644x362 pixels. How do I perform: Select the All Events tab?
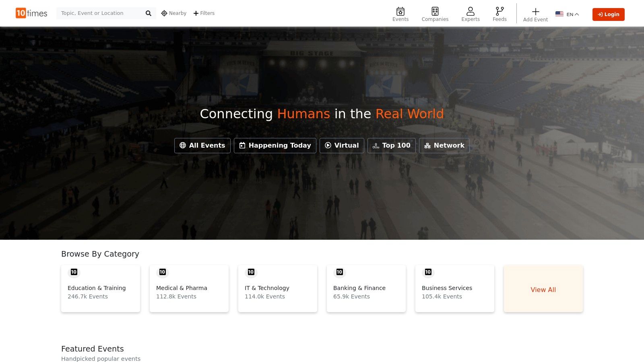click(202, 146)
